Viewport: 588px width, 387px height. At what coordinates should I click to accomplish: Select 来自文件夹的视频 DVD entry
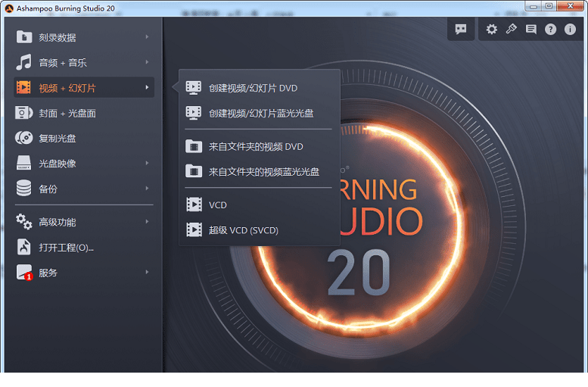[x=256, y=146]
